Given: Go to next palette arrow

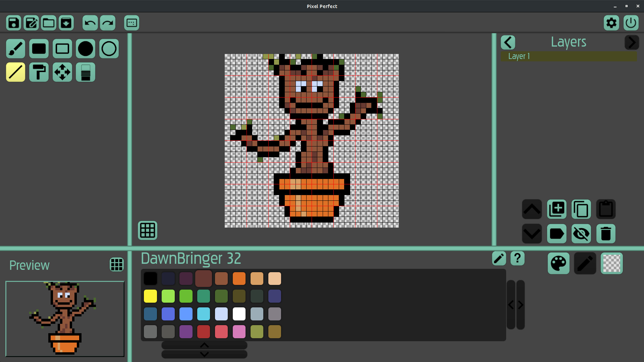Looking at the screenshot, I should 520,305.
